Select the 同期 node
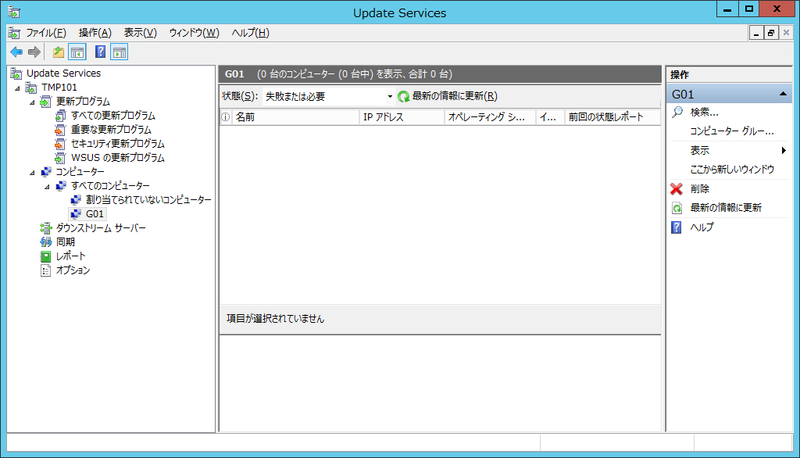The width and height of the screenshot is (800, 458). pos(65,242)
